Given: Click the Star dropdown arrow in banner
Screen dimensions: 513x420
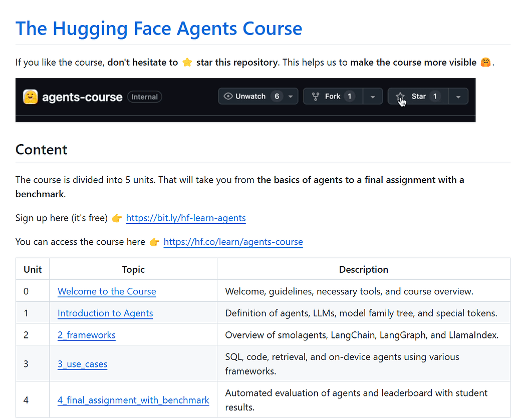Looking at the screenshot, I should tap(458, 97).
